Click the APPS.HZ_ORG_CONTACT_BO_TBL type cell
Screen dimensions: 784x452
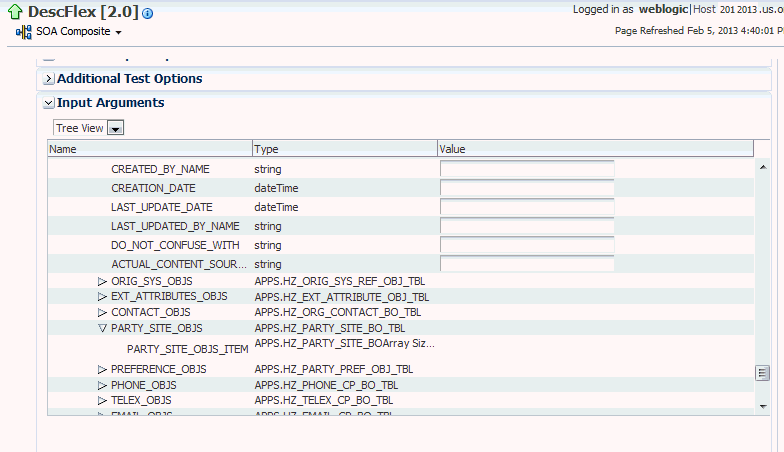coord(338,312)
